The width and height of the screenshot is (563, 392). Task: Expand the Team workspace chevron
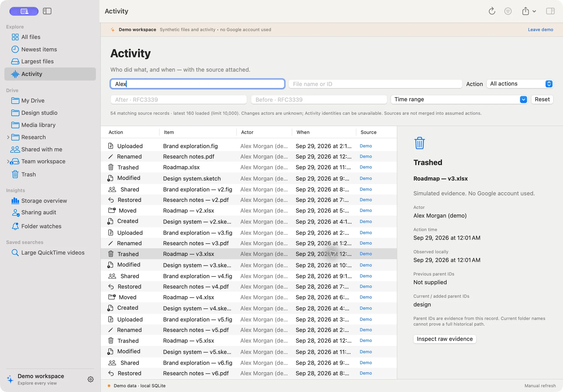[x=8, y=161]
